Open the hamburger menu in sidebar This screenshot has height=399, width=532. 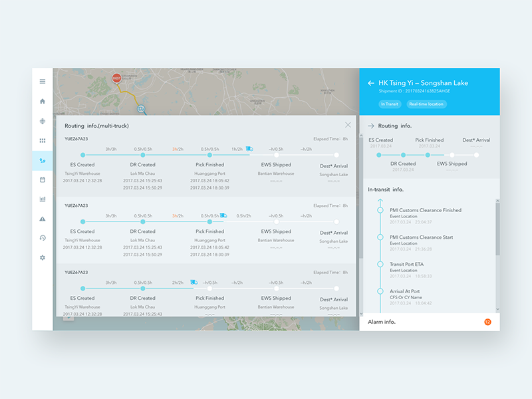pyautogui.click(x=43, y=81)
